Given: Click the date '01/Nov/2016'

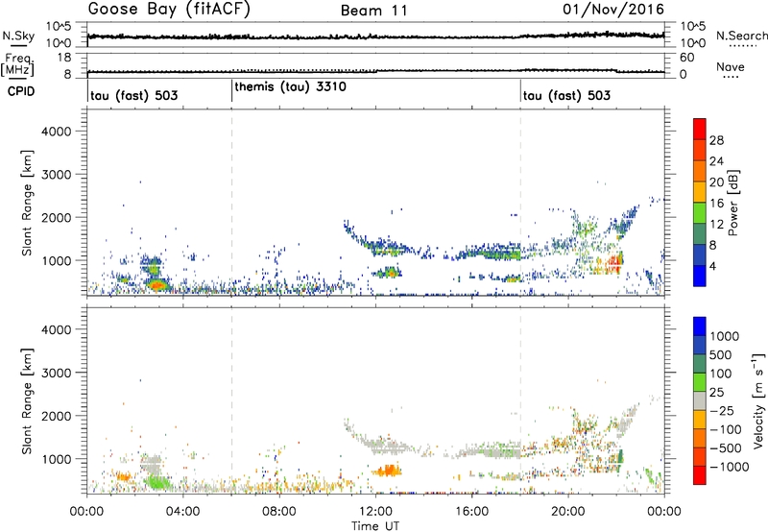Looking at the screenshot, I should tap(613, 10).
